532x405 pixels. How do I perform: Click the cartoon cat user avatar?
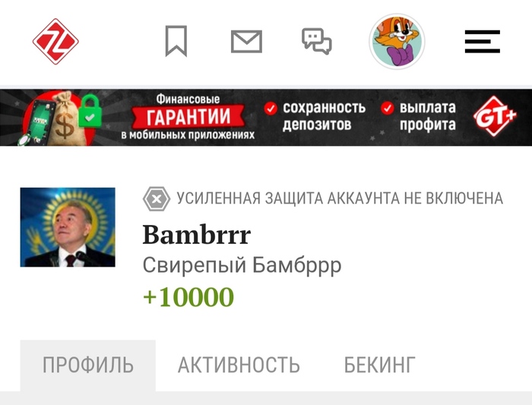click(397, 41)
